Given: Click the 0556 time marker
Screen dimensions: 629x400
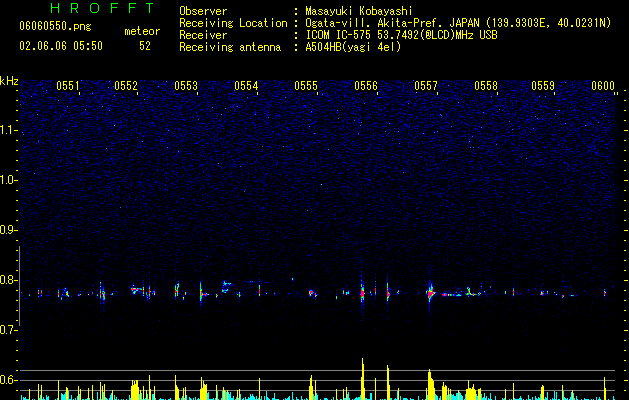Looking at the screenshot, I should coord(366,86).
